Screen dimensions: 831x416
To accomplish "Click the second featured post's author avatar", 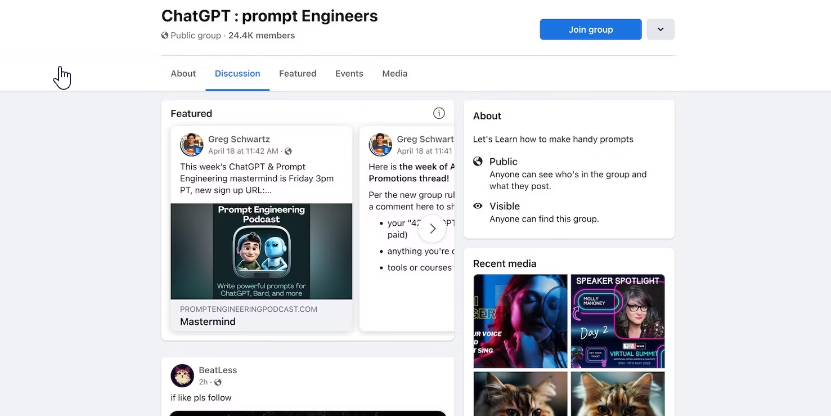I will click(381, 144).
